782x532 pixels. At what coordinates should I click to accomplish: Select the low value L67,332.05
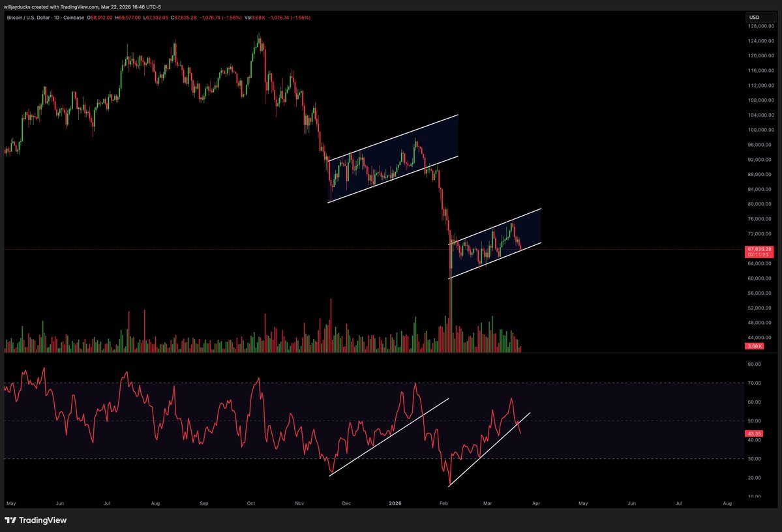click(x=156, y=18)
